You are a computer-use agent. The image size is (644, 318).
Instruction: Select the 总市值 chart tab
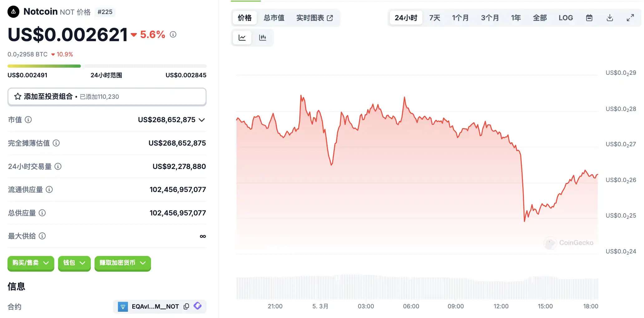click(x=274, y=18)
